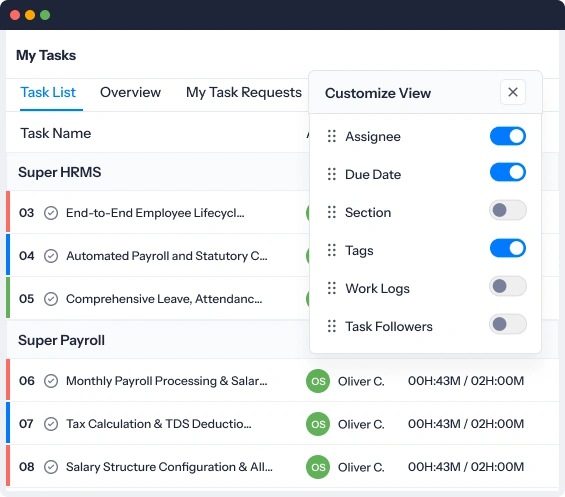Click Oliver C. on task 07 row
Viewport: 565px width, 497px height.
(361, 424)
